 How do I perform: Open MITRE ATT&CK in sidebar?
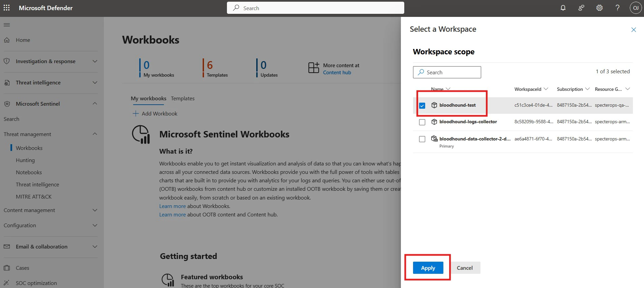pyautogui.click(x=34, y=197)
